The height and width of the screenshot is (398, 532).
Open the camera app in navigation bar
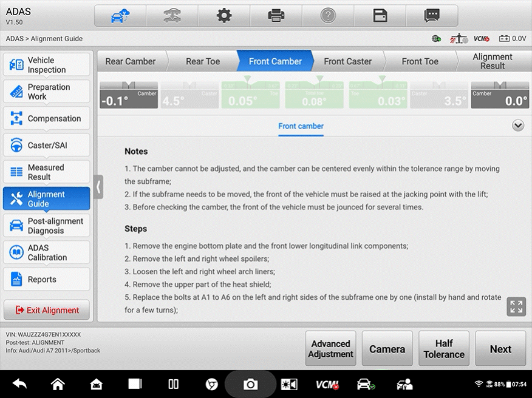click(250, 384)
